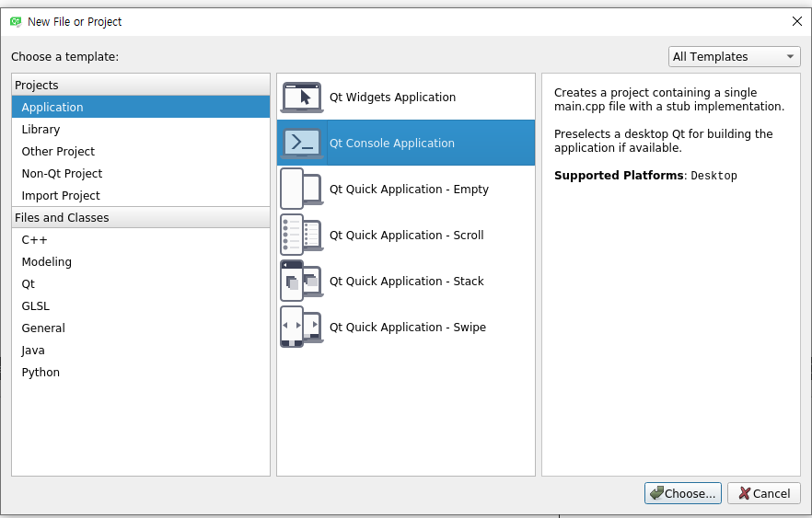Image resolution: width=812 pixels, height=518 pixels.
Task: Click the Files and Classes section header
Action: click(x=141, y=218)
